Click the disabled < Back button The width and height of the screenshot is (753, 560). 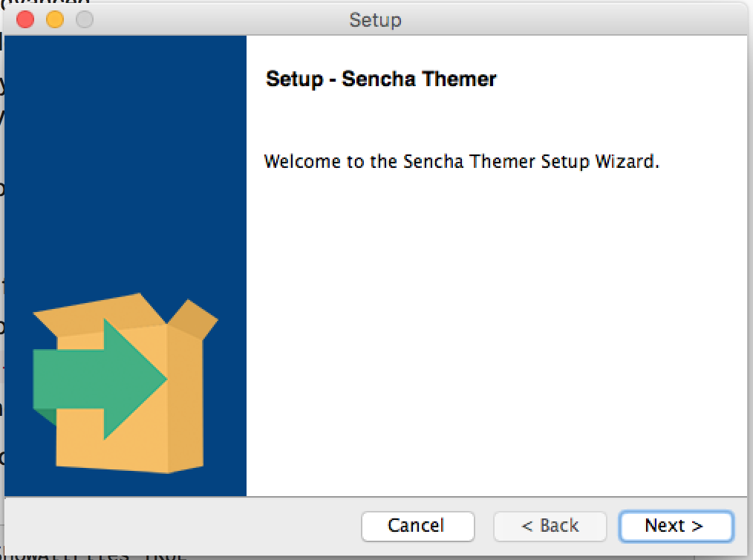coord(550,526)
